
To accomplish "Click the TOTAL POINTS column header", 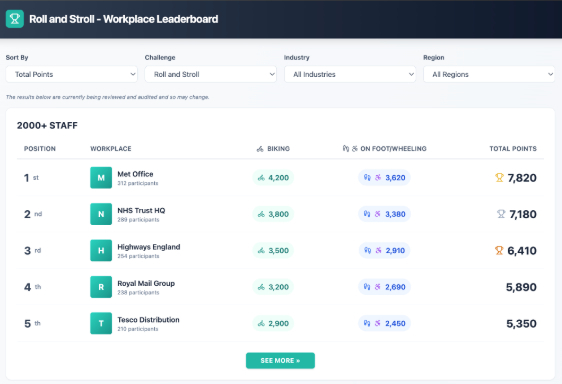I will [513, 148].
